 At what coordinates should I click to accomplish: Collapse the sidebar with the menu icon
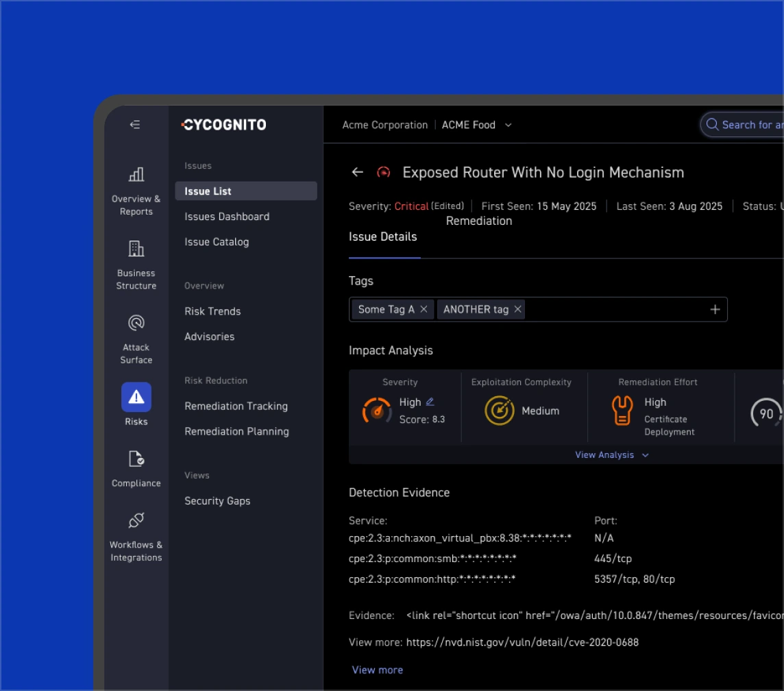(x=135, y=125)
